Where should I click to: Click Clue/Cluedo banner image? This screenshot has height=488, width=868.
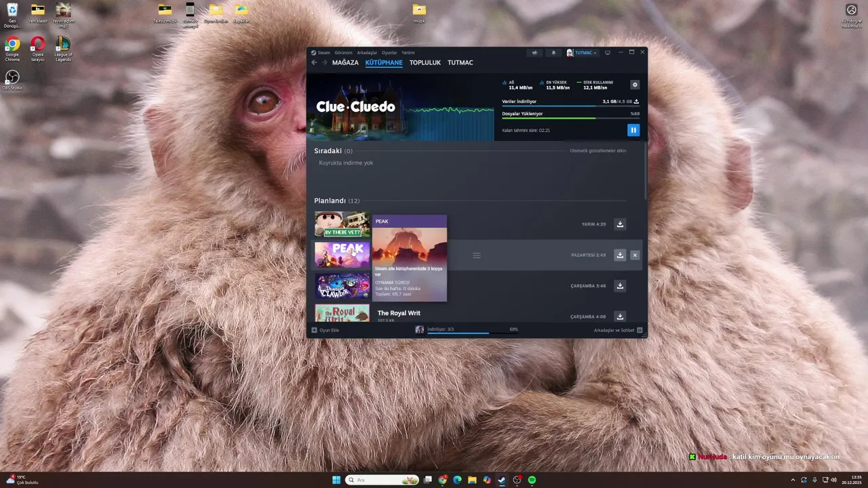point(400,107)
